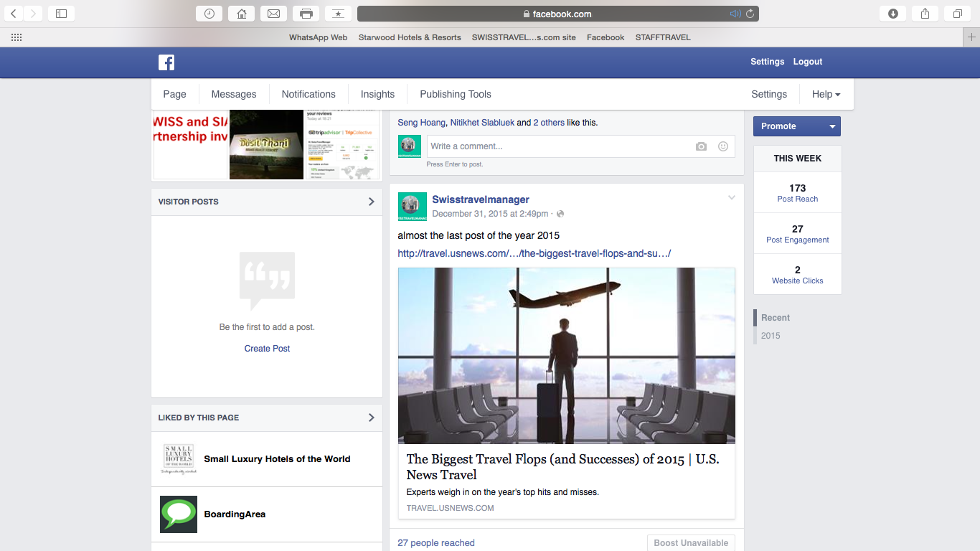The image size is (980, 551).
Task: Open post options chevron on Swisstravelmanager post
Action: pyautogui.click(x=732, y=198)
